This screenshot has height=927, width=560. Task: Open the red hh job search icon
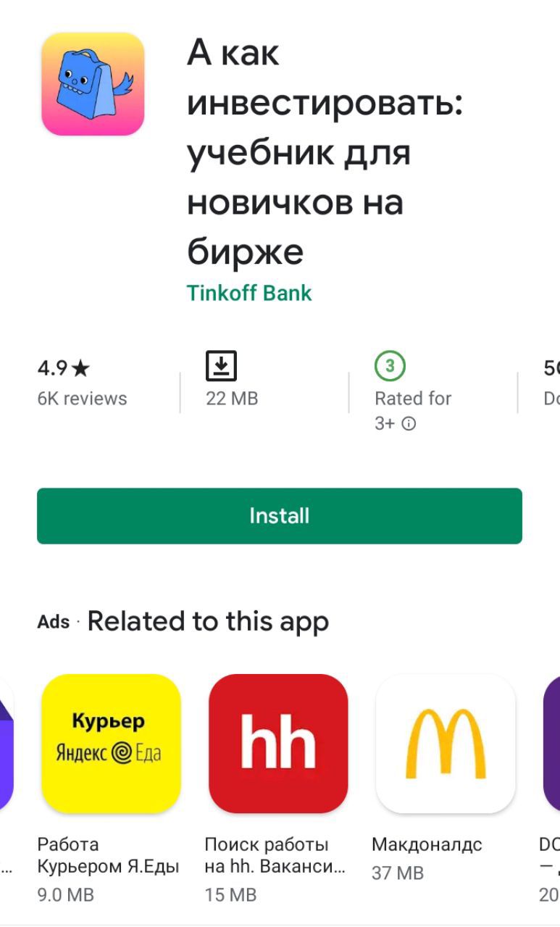click(278, 744)
